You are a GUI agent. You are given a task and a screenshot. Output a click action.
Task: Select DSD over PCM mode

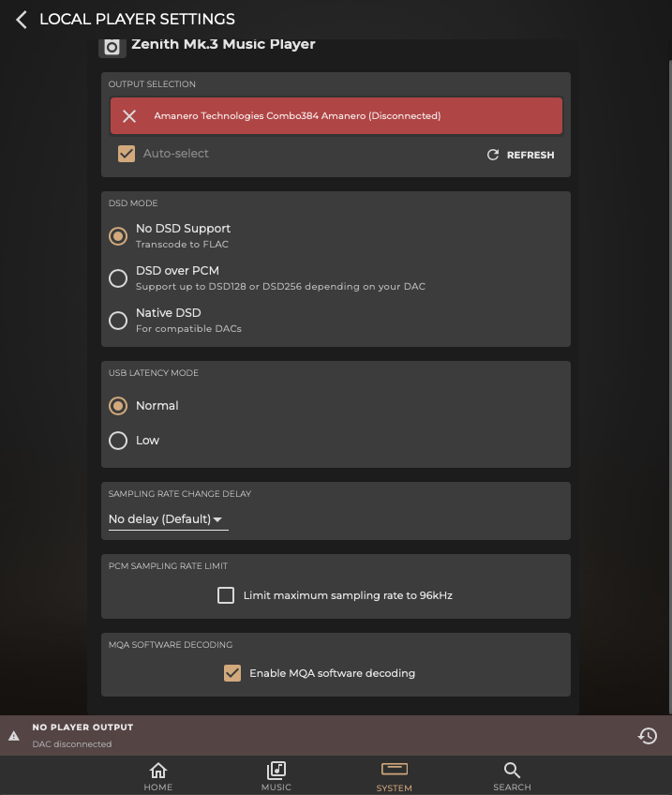[x=118, y=277]
